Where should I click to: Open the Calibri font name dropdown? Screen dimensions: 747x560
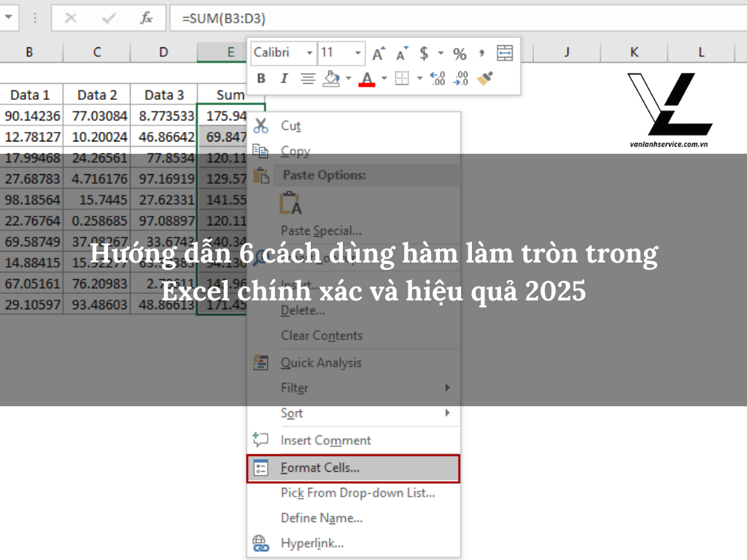tap(308, 52)
